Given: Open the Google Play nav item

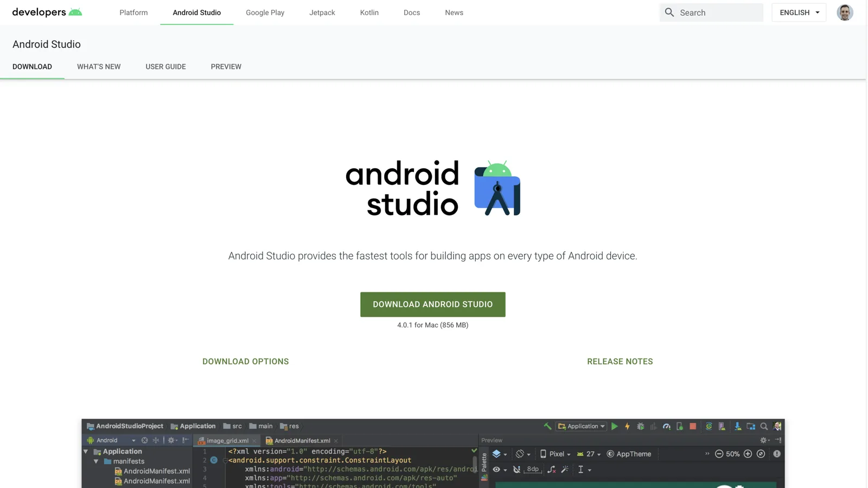Looking at the screenshot, I should (265, 12).
